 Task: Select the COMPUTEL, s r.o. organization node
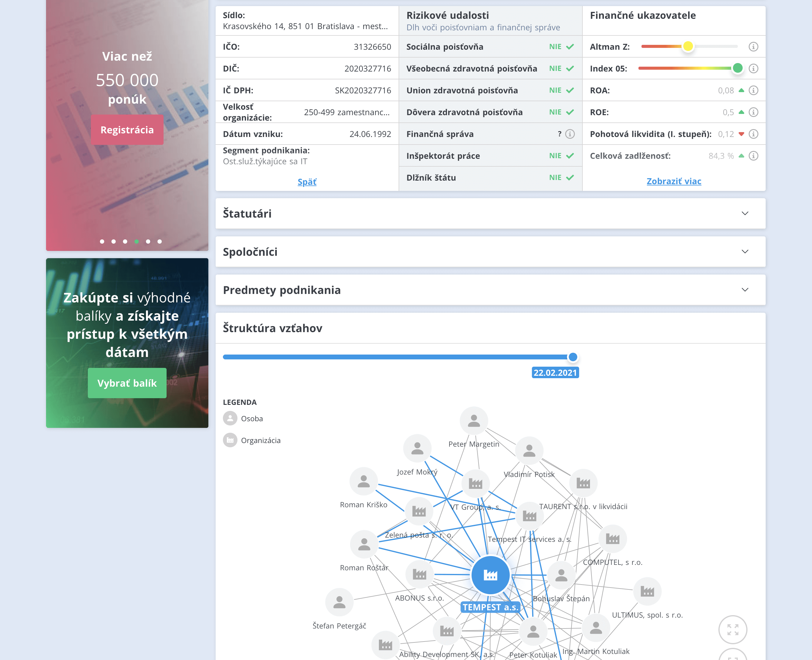[612, 539]
